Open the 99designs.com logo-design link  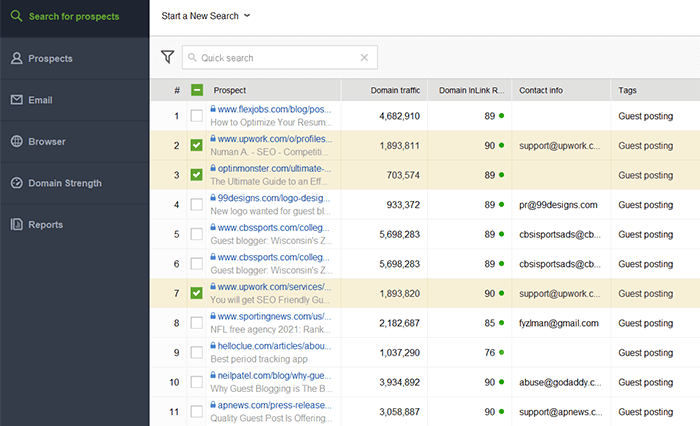(x=274, y=198)
